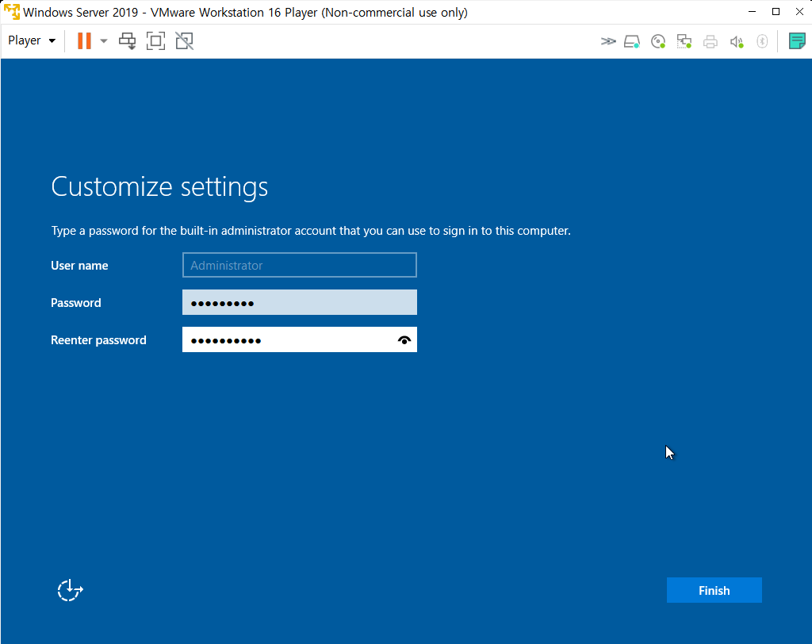The height and width of the screenshot is (644, 812).
Task: Click the "Password" label beside the first password field
Action: 75,303
